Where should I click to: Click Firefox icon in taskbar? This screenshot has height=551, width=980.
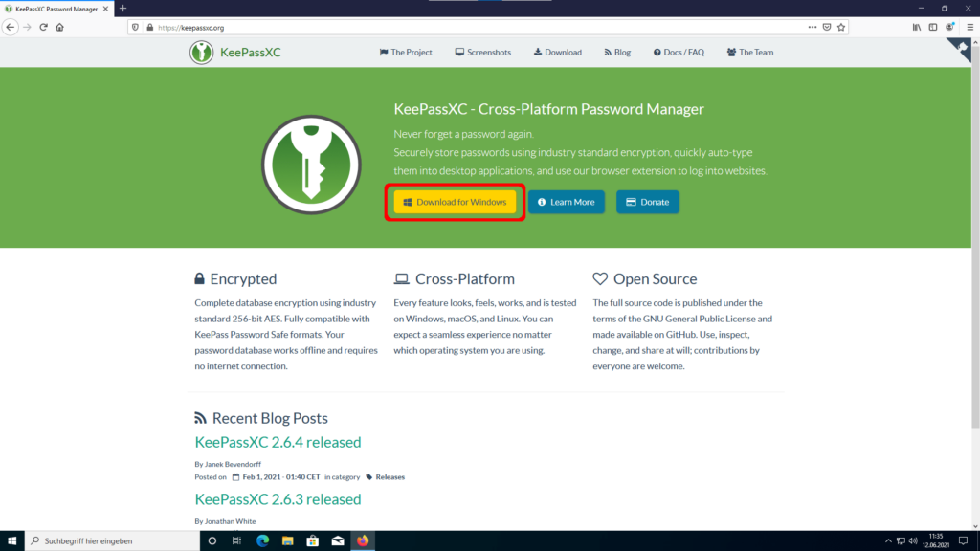[x=363, y=541]
